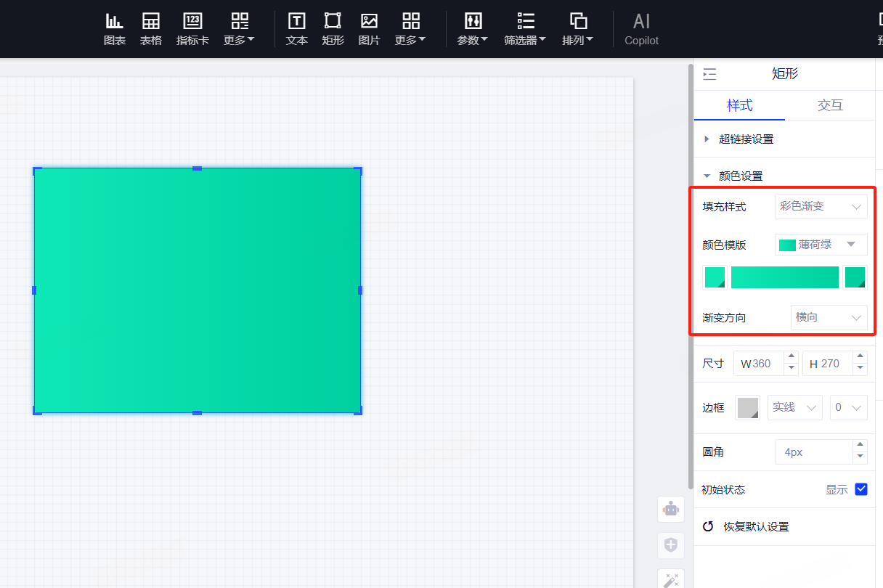Collapse the right panel using the icon beside 矩形
Image resolution: width=883 pixels, height=588 pixels.
point(709,74)
